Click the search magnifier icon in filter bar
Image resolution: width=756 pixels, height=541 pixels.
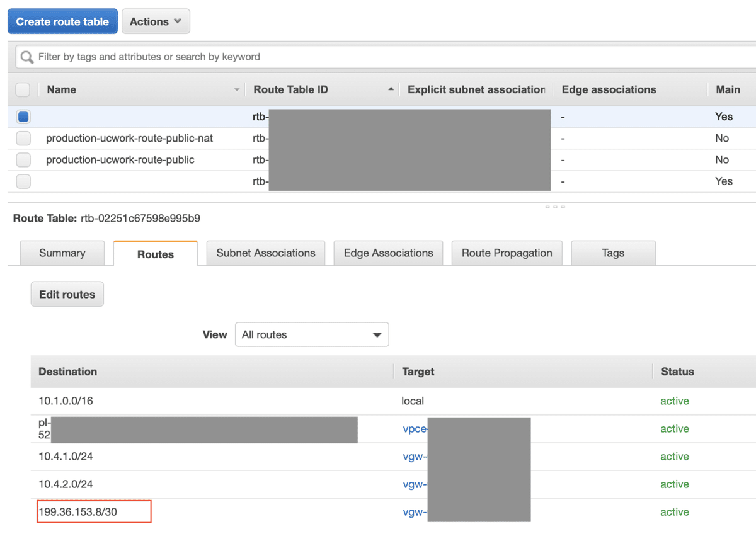[26, 57]
